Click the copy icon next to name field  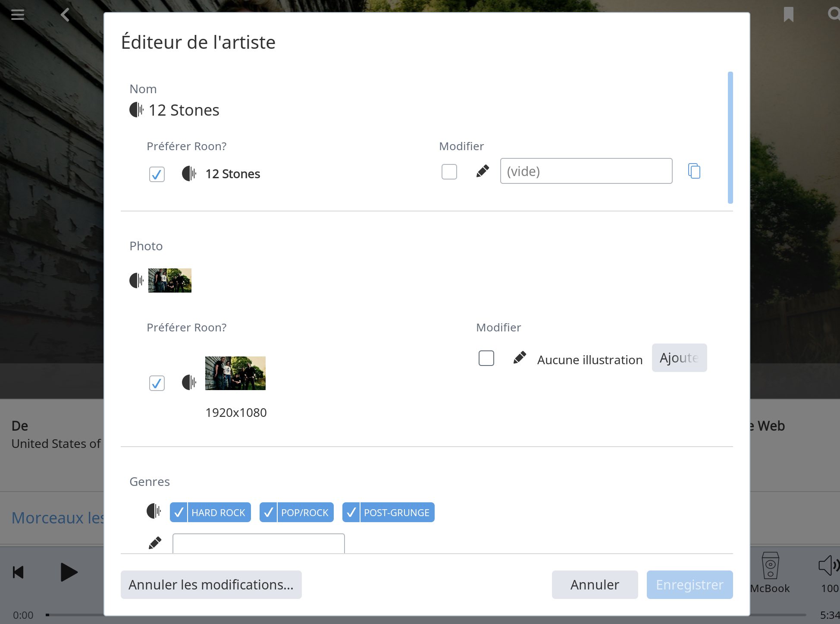(694, 171)
